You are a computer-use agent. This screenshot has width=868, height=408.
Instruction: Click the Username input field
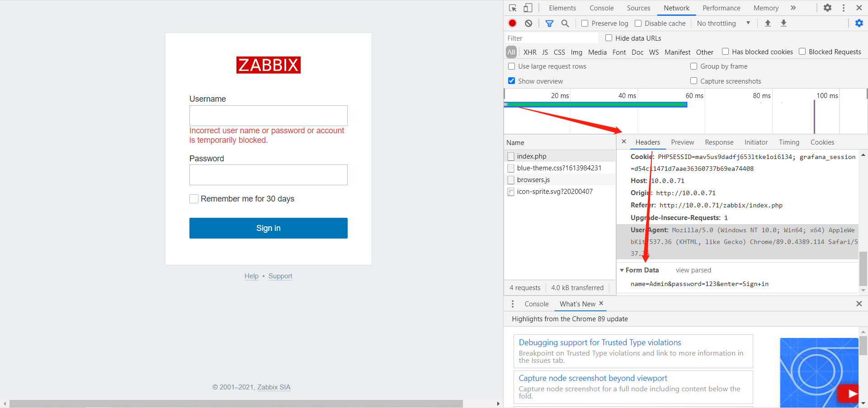[269, 116]
